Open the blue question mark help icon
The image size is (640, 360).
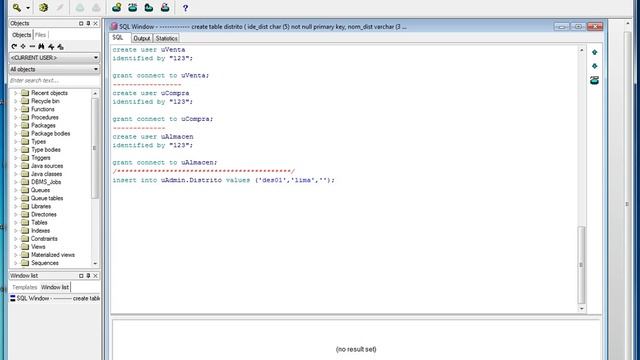pos(185,8)
